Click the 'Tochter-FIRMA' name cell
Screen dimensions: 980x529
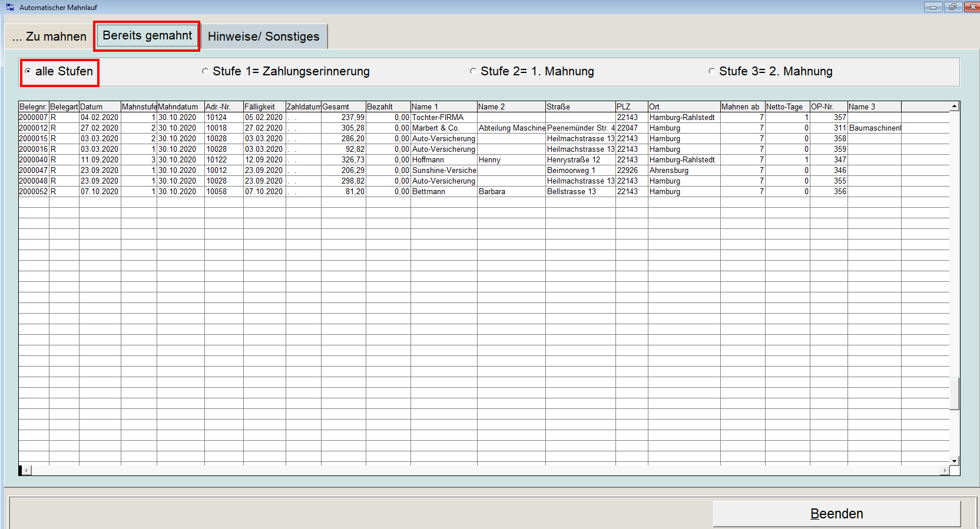[x=444, y=118]
